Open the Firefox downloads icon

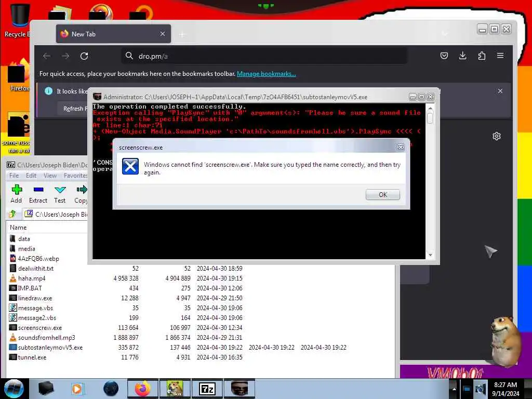click(462, 56)
